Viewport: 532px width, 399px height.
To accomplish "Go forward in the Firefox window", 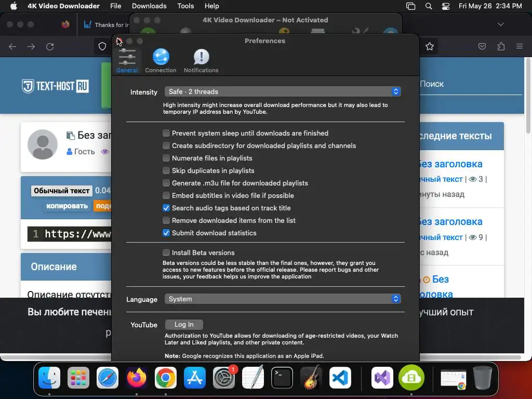I will click(x=31, y=46).
